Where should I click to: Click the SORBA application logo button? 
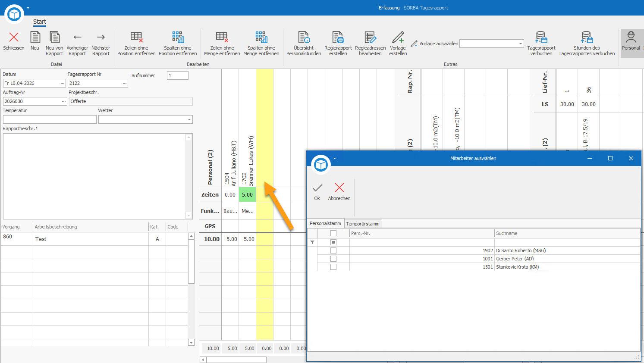[x=15, y=14]
